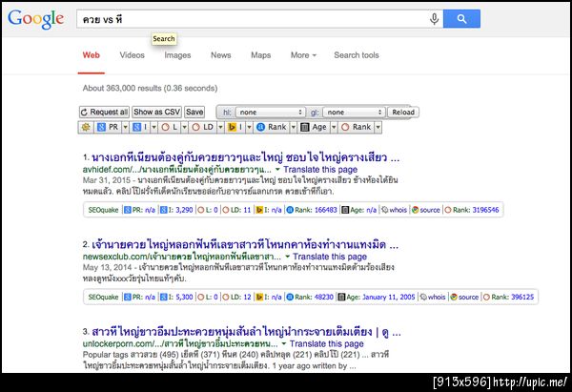This screenshot has height=392, width=572.
Task: Click the Google logo
Action: [36, 19]
